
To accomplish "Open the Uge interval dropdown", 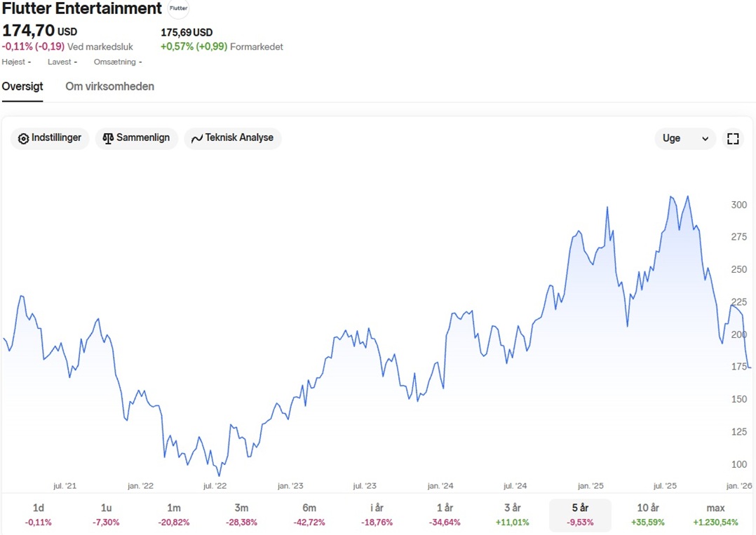I will (x=685, y=139).
